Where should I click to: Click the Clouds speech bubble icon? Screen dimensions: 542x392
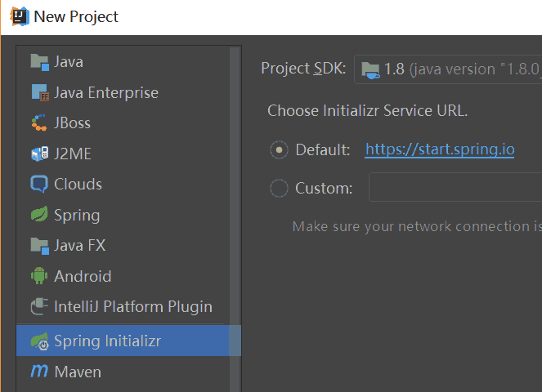click(39, 185)
